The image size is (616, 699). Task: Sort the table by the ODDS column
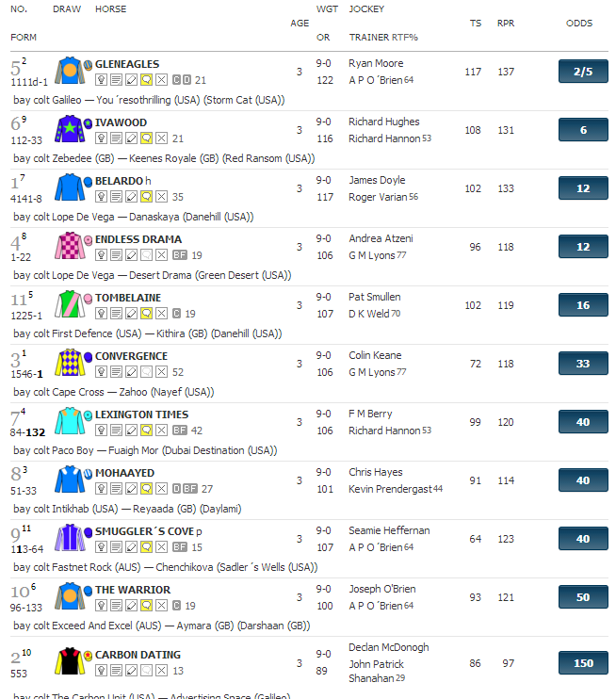pyautogui.click(x=579, y=23)
